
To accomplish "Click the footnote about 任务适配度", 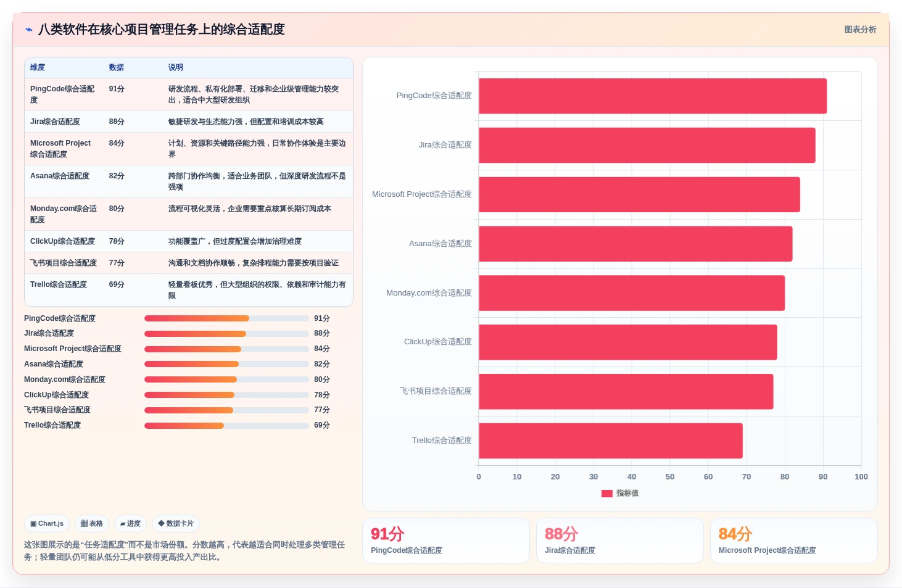I will tap(184, 551).
